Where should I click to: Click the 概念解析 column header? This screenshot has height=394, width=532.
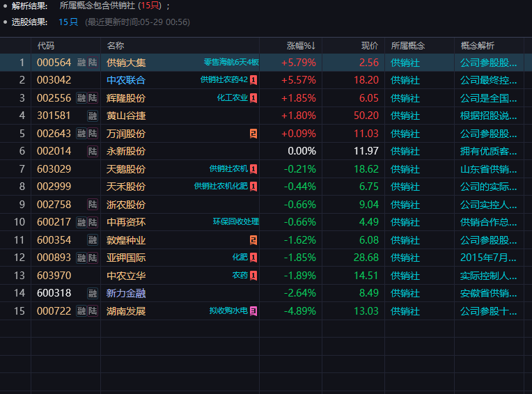[478, 46]
